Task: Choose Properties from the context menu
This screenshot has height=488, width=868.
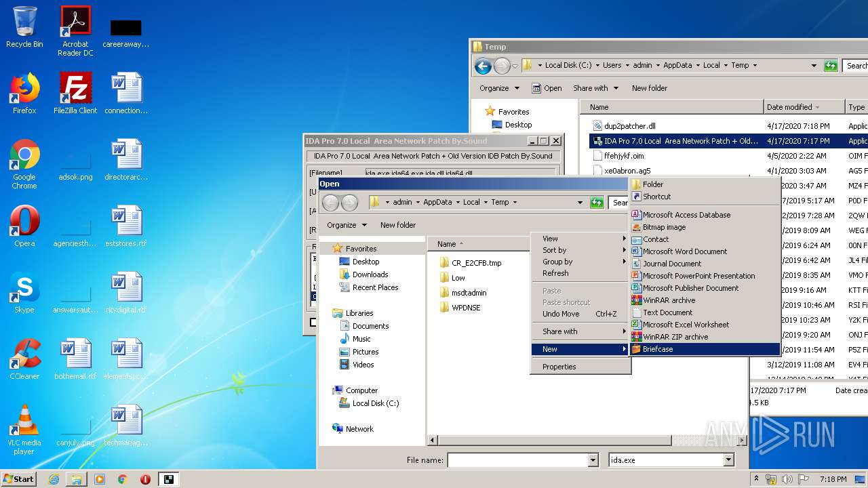Action: click(x=581, y=367)
